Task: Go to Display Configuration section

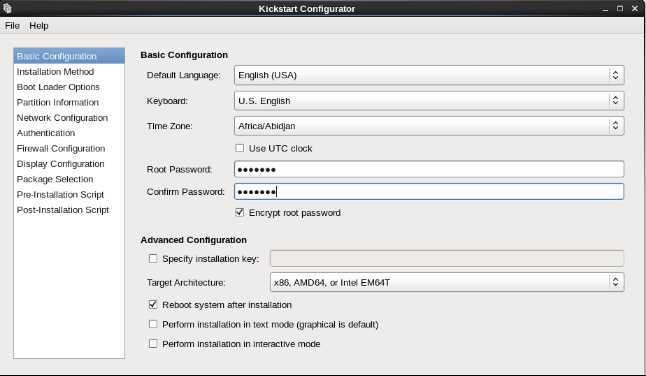Action: tap(69, 164)
